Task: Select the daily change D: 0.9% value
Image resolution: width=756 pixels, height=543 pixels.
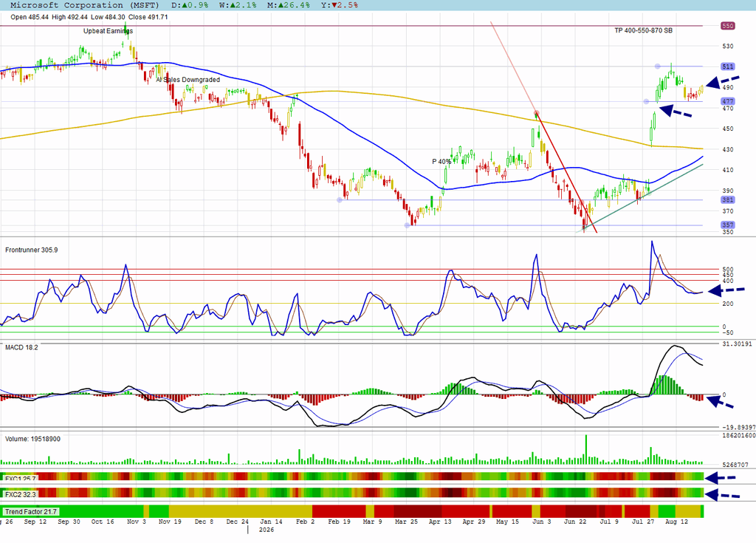Action: 190,5
